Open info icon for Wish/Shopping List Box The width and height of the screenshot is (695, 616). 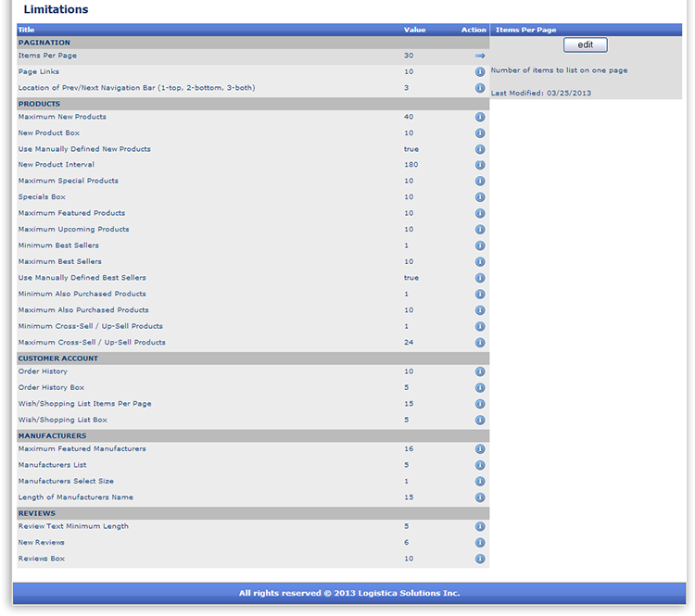480,421
